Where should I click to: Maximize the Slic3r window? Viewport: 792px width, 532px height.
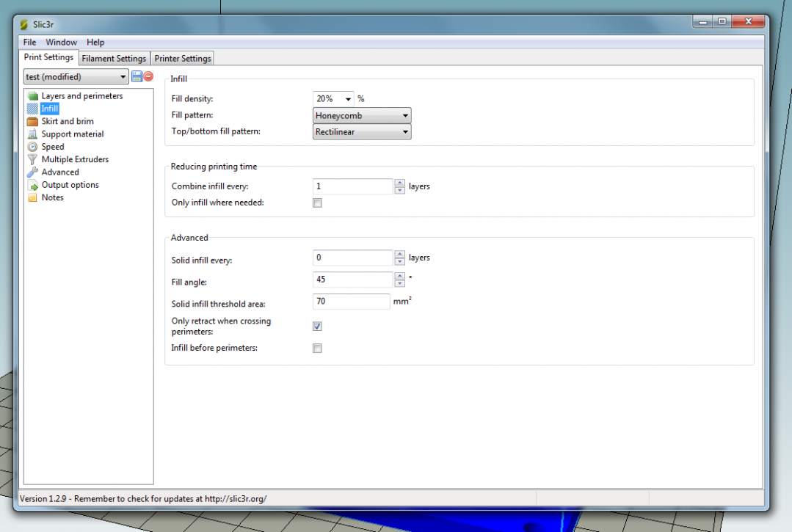click(x=722, y=22)
